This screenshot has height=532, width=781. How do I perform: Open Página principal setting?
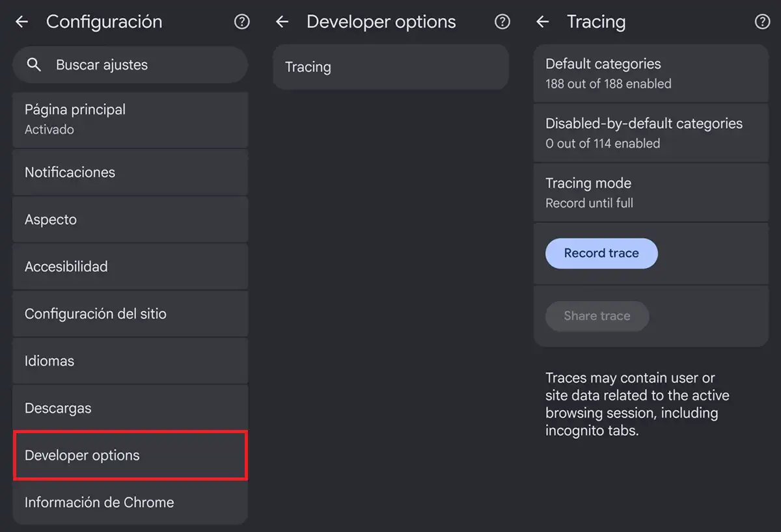pos(130,119)
